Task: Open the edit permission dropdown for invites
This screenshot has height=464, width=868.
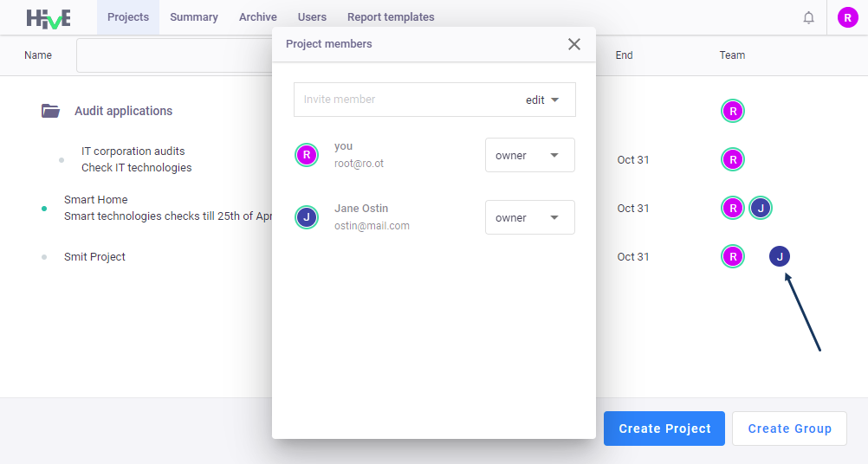Action: point(542,100)
